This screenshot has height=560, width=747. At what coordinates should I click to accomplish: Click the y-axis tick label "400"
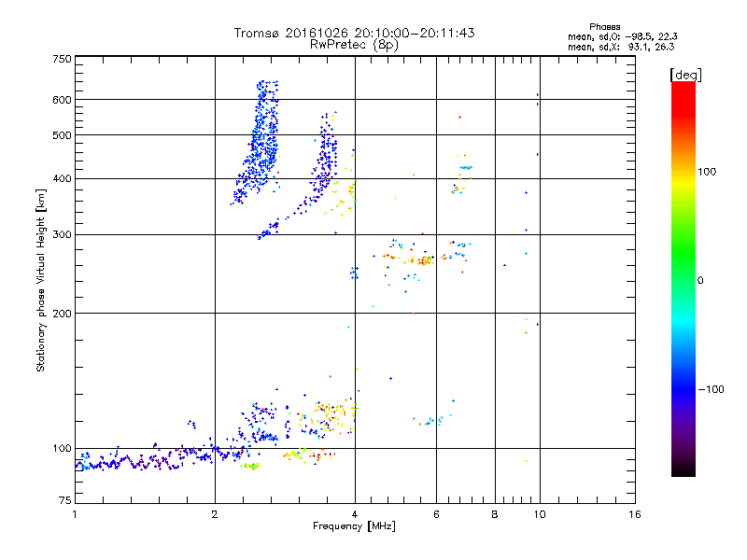(x=62, y=179)
